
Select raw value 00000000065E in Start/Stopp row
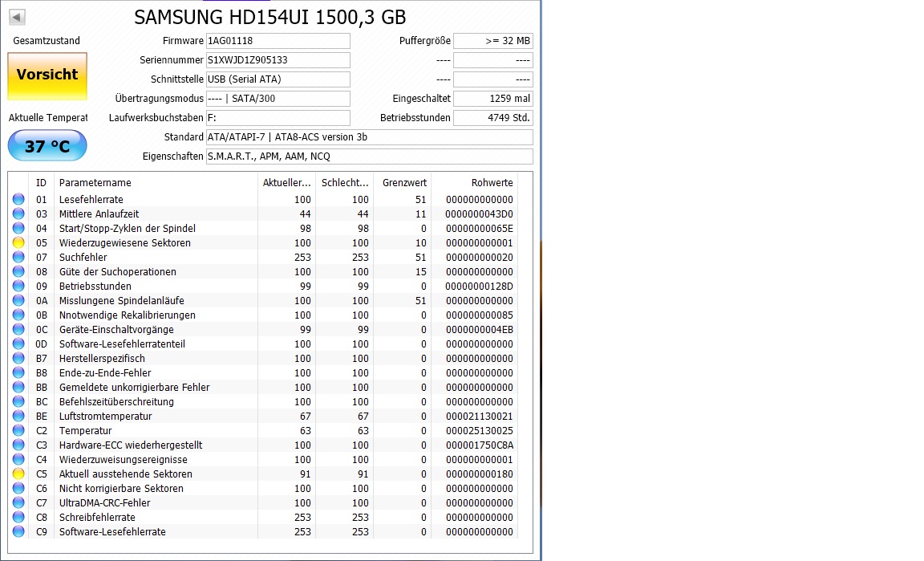tap(479, 228)
